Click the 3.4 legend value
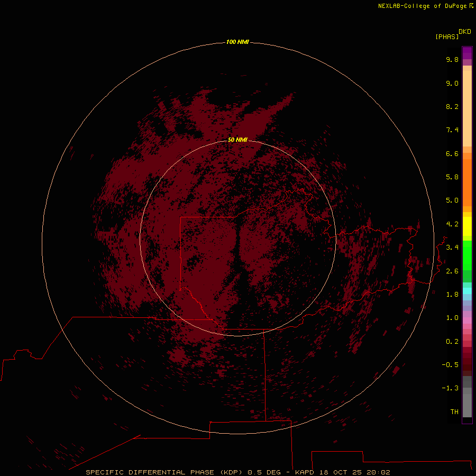Viewport: 476px width, 476px height. click(x=452, y=248)
